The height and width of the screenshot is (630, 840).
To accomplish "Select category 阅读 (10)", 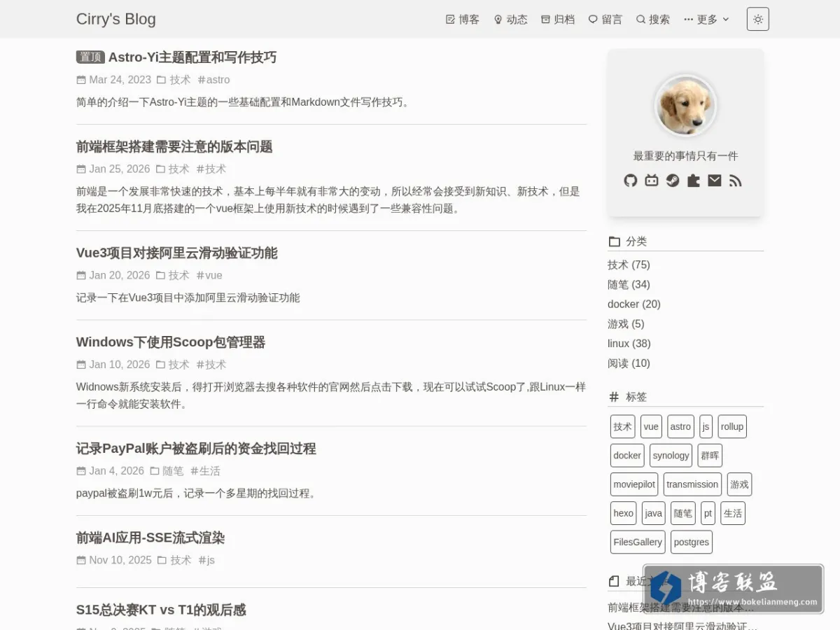I will [629, 363].
